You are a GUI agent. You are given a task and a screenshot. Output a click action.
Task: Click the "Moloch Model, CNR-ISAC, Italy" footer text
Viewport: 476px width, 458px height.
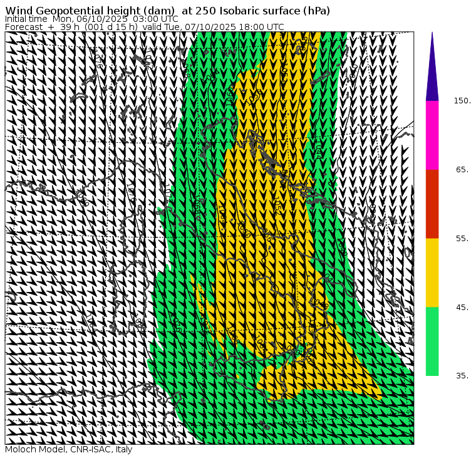pyautogui.click(x=68, y=450)
